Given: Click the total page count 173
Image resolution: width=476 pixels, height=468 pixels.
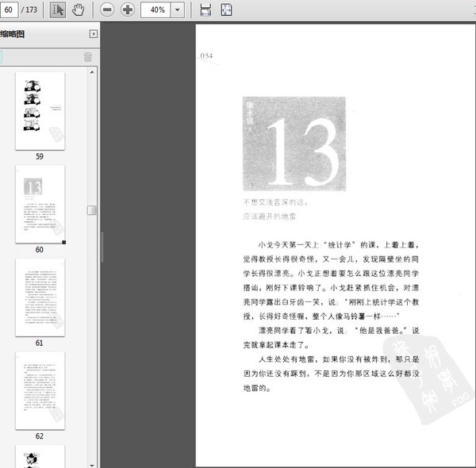Looking at the screenshot, I should pyautogui.click(x=31, y=10).
